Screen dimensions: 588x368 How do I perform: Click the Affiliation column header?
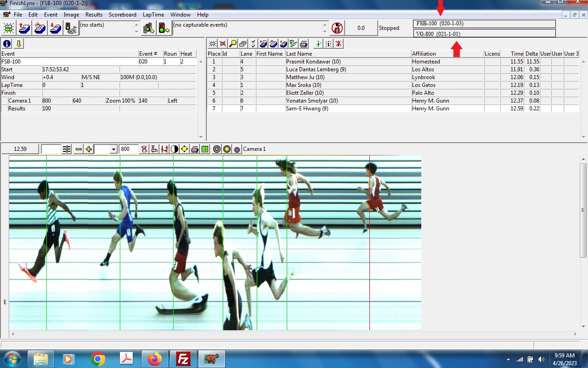[x=447, y=54]
